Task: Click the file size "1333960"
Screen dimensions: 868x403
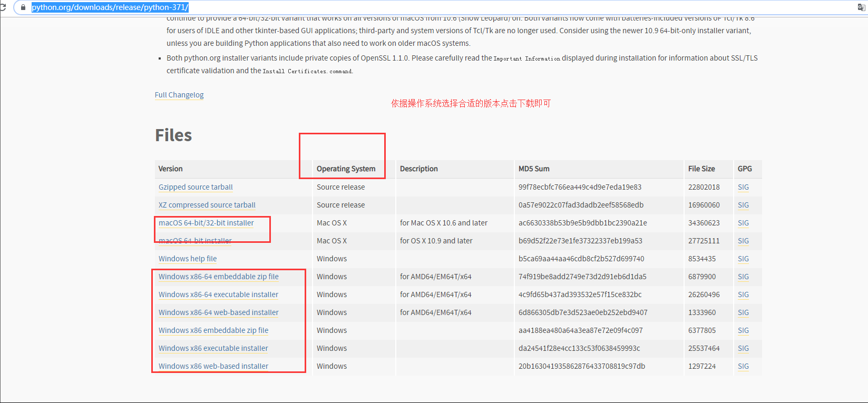Action: [x=702, y=312]
